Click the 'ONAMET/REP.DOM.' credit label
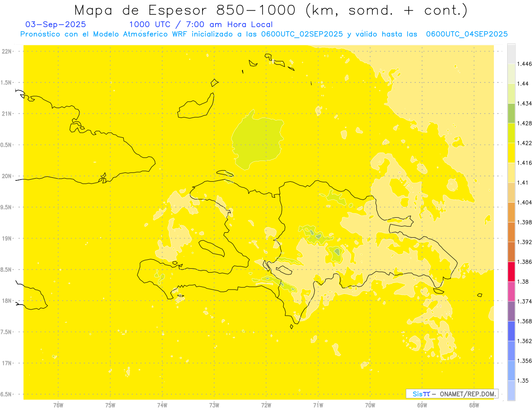This screenshot has width=532, height=411. point(469,394)
